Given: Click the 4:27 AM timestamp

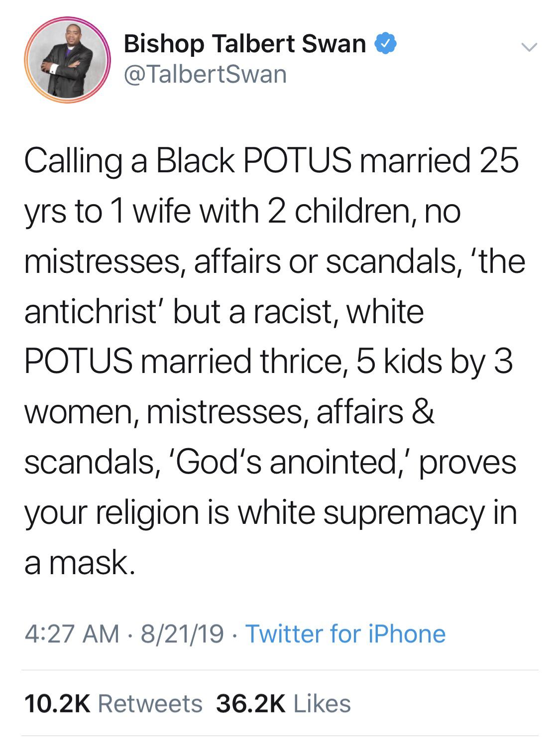Looking at the screenshot, I should (x=72, y=634).
